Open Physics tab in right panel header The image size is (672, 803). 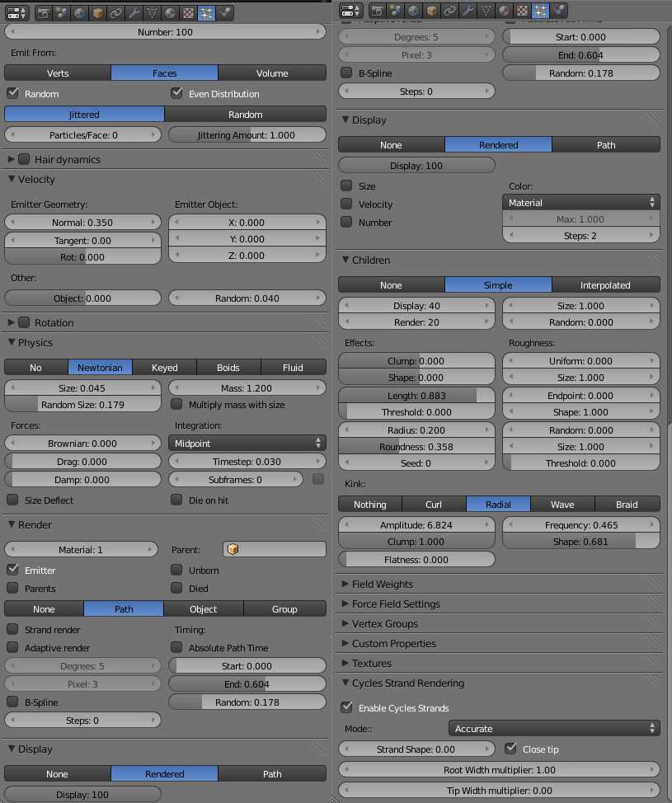559,10
